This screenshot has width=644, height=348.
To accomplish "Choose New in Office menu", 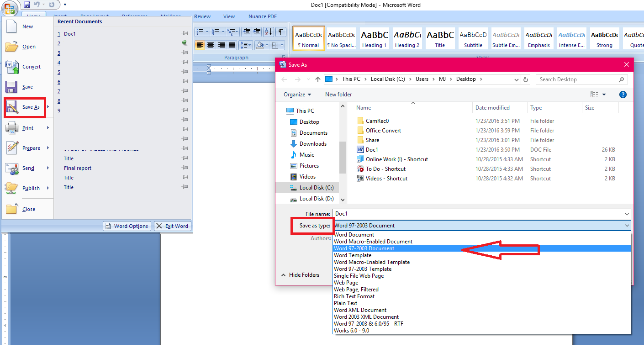I will pos(27,26).
